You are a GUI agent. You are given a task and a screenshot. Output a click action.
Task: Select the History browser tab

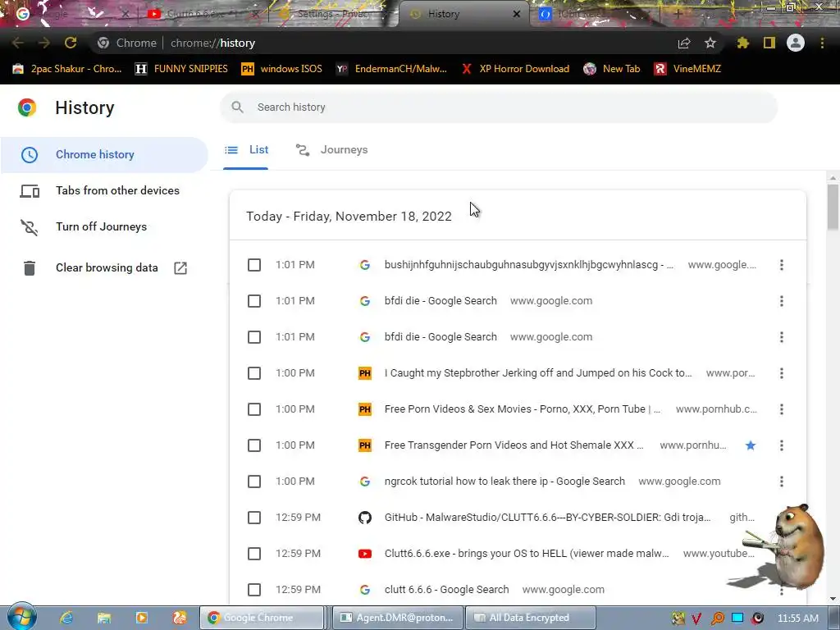463,14
